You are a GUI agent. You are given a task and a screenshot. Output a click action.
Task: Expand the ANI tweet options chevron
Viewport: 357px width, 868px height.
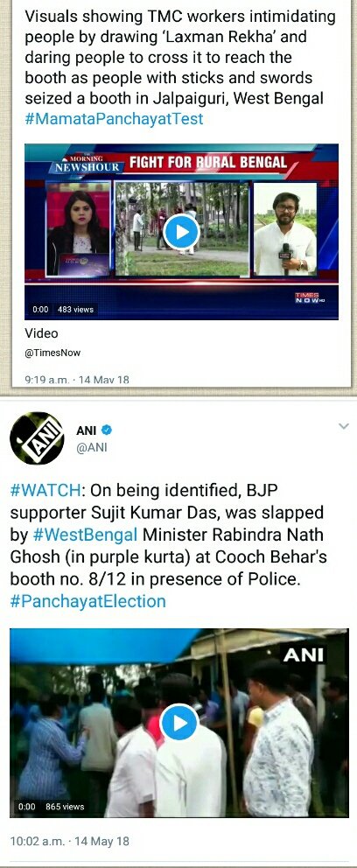pyautogui.click(x=343, y=427)
